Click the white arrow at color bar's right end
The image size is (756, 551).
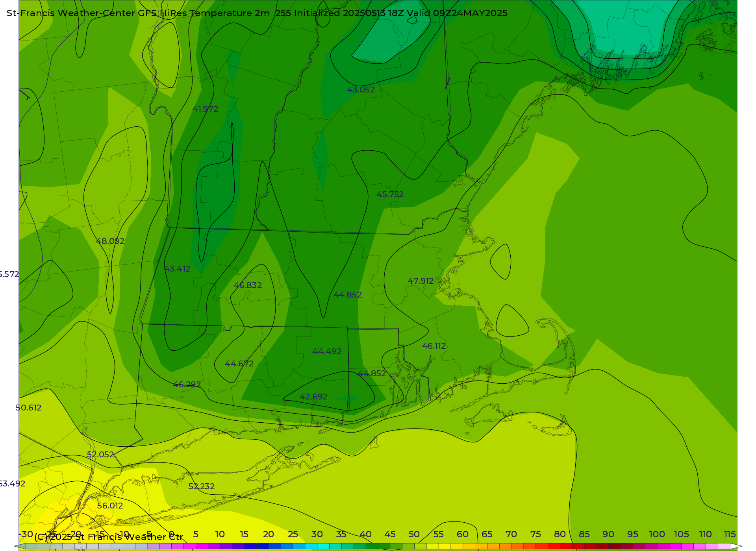click(736, 546)
